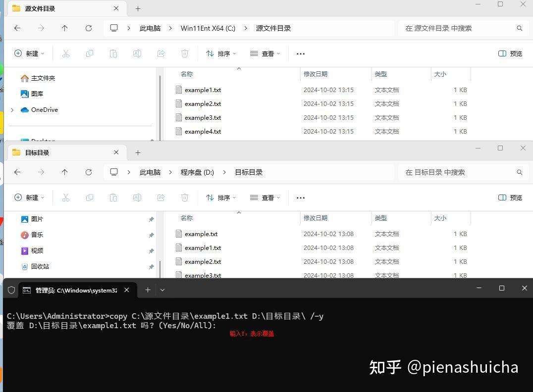Select 图片 in 目标目录 navigation pane
The width and height of the screenshot is (533, 392).
(32, 219)
